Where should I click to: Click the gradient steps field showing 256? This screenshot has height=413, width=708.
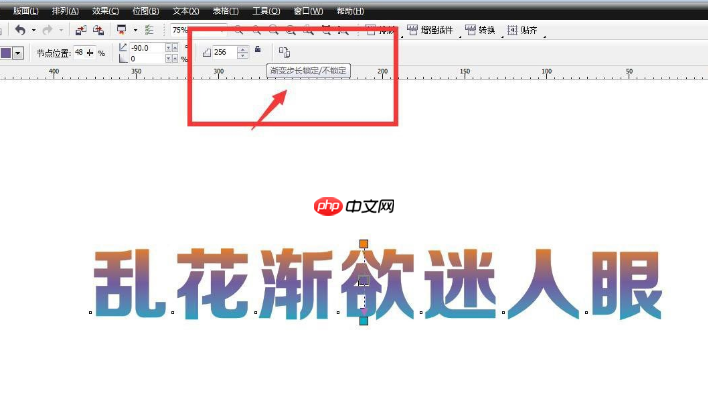click(x=224, y=52)
